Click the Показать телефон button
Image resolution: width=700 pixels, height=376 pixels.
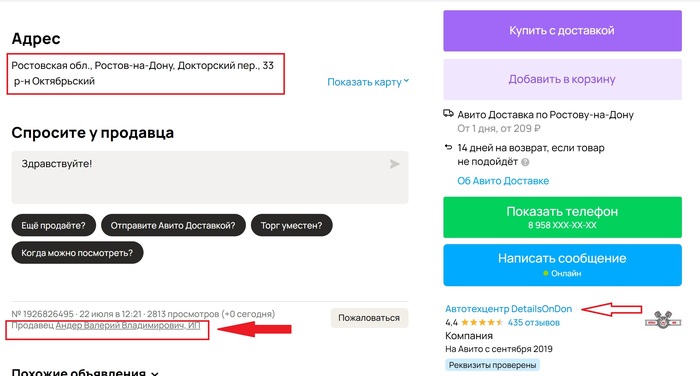point(562,217)
